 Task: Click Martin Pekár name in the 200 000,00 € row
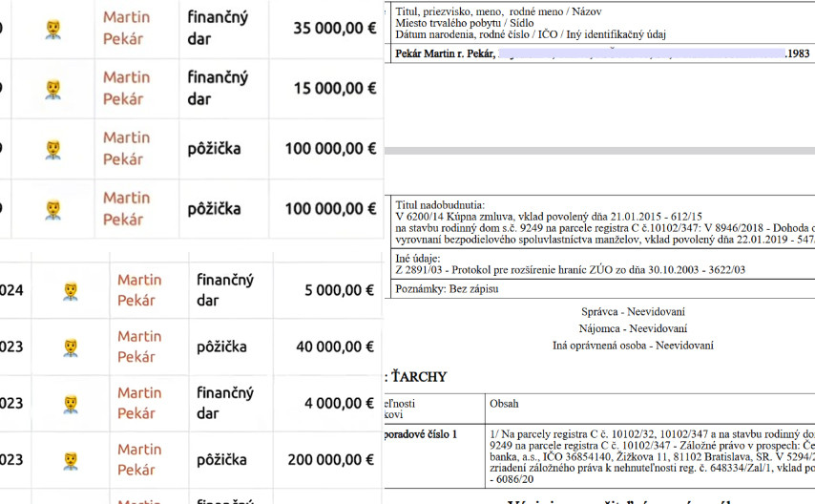tap(139, 459)
